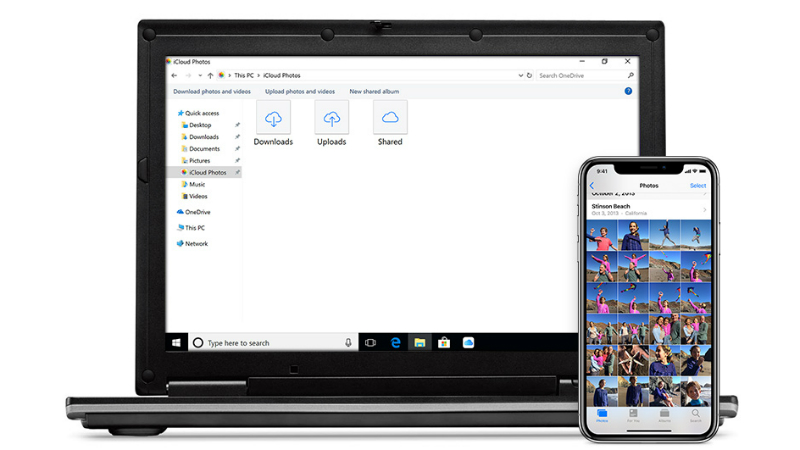This screenshot has height=450, width=800.
Task: Open the blue help icon
Action: click(x=628, y=91)
